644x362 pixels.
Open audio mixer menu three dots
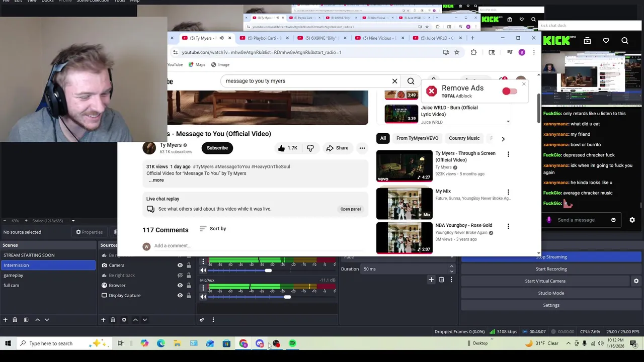[213, 320]
